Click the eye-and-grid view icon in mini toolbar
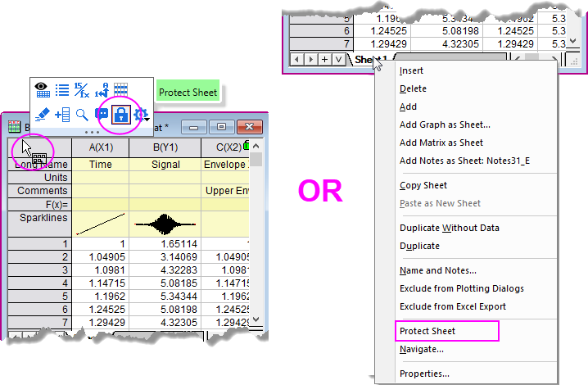The height and width of the screenshot is (385, 588). tap(43, 89)
